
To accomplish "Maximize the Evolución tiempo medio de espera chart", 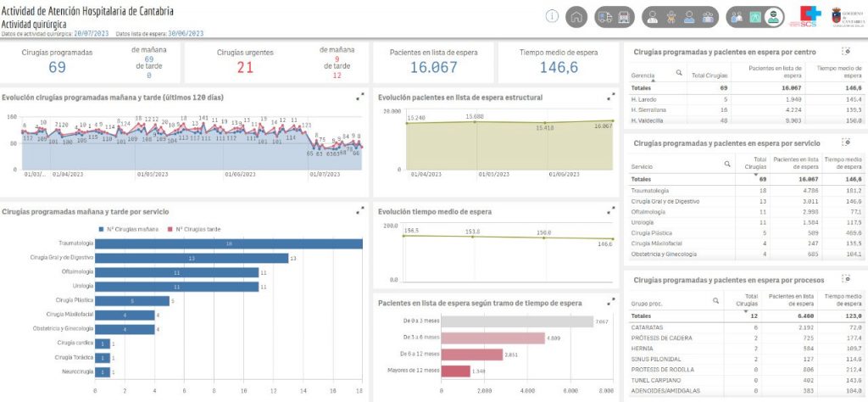I will pos(612,209).
